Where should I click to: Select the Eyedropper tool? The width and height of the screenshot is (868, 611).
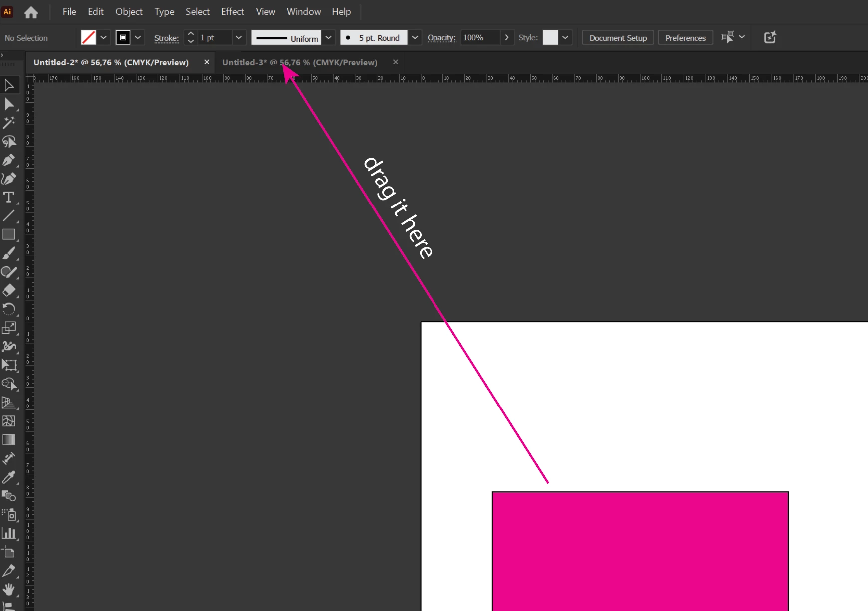click(x=9, y=477)
